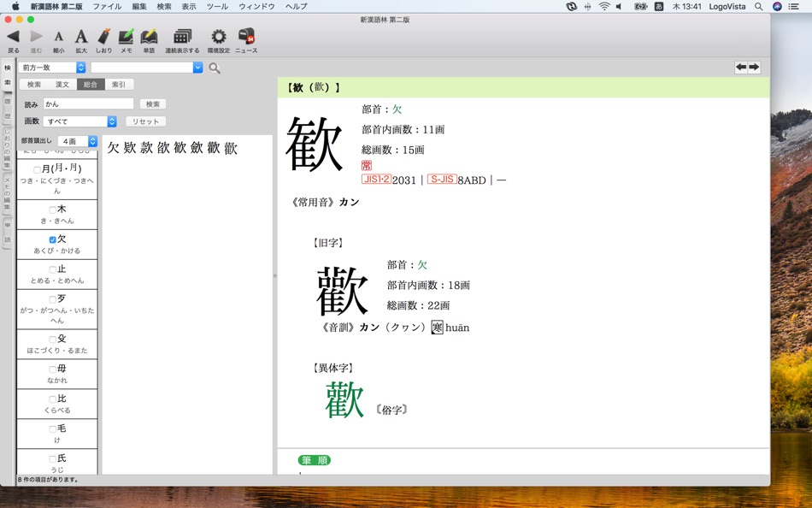Open the しおりの編集 vertical sidebar tab
This screenshot has height=508, width=812.
7,148
